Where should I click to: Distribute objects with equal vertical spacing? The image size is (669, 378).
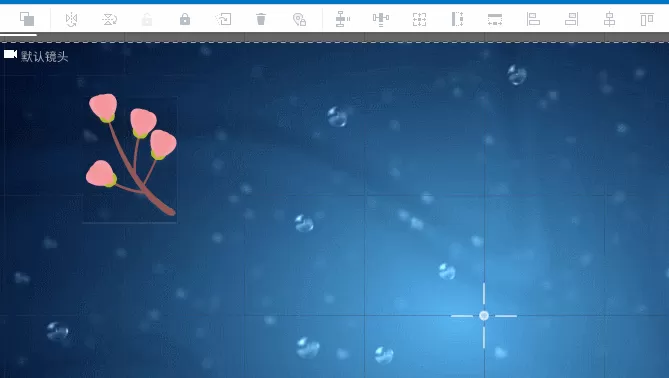[x=342, y=19]
